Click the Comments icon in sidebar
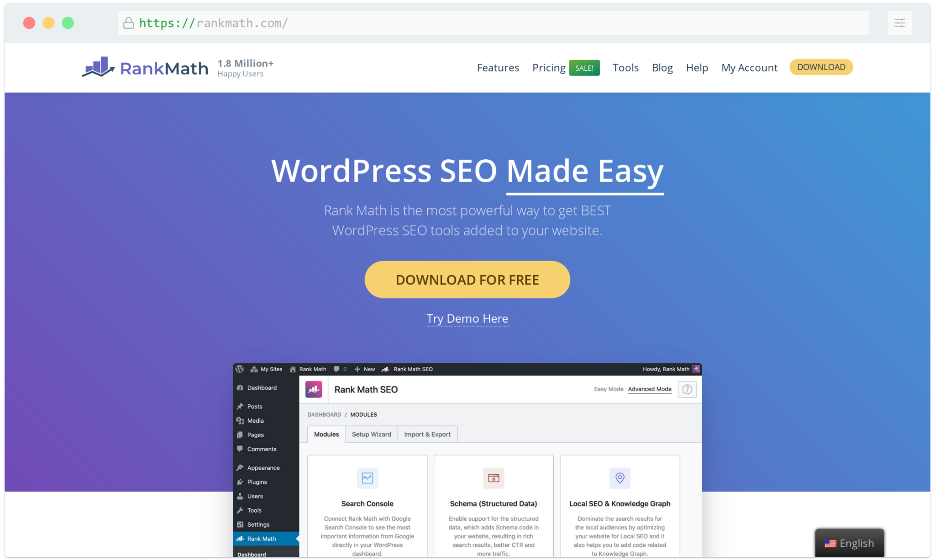The height and width of the screenshot is (560, 935). tap(240, 449)
